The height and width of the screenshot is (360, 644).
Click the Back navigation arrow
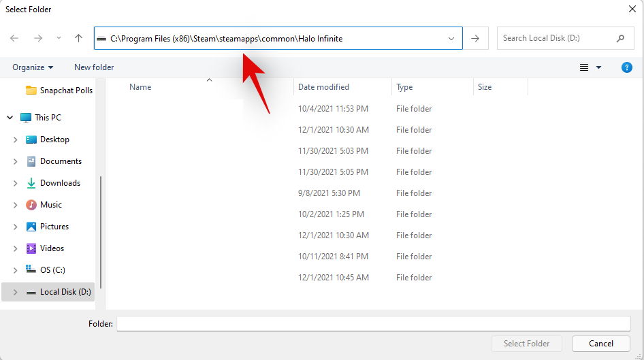coord(14,39)
